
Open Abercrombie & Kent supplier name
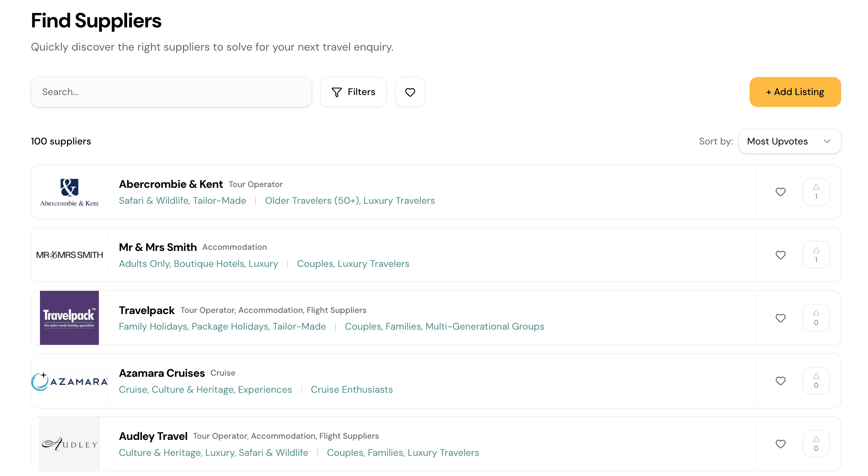(171, 184)
